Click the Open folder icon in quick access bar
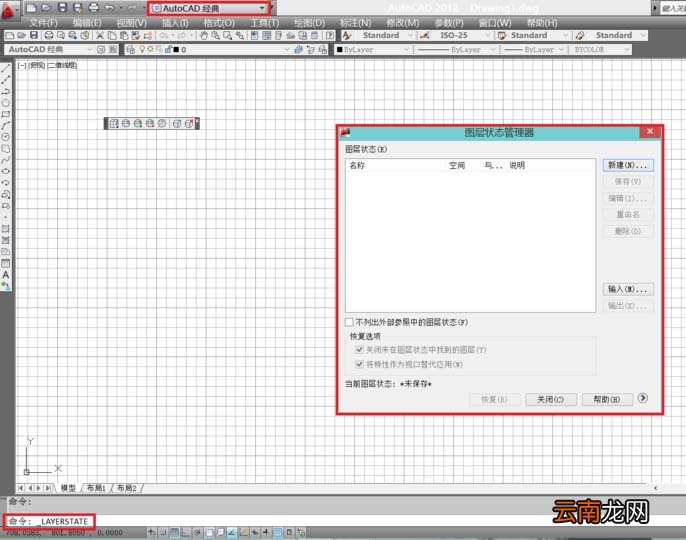 46,7
